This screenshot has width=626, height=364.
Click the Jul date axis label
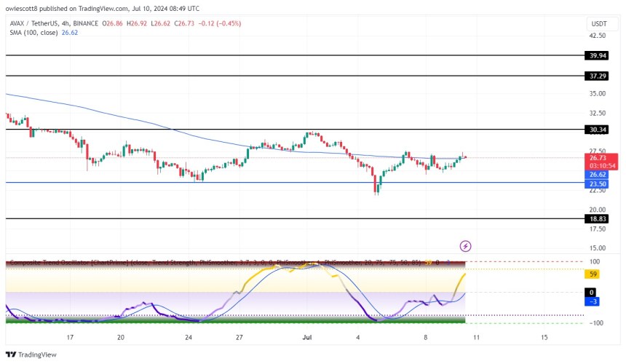[x=307, y=337]
